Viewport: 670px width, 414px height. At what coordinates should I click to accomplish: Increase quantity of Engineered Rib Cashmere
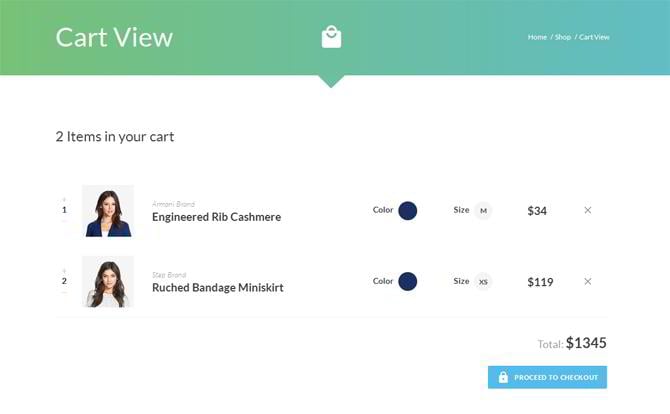click(x=64, y=200)
